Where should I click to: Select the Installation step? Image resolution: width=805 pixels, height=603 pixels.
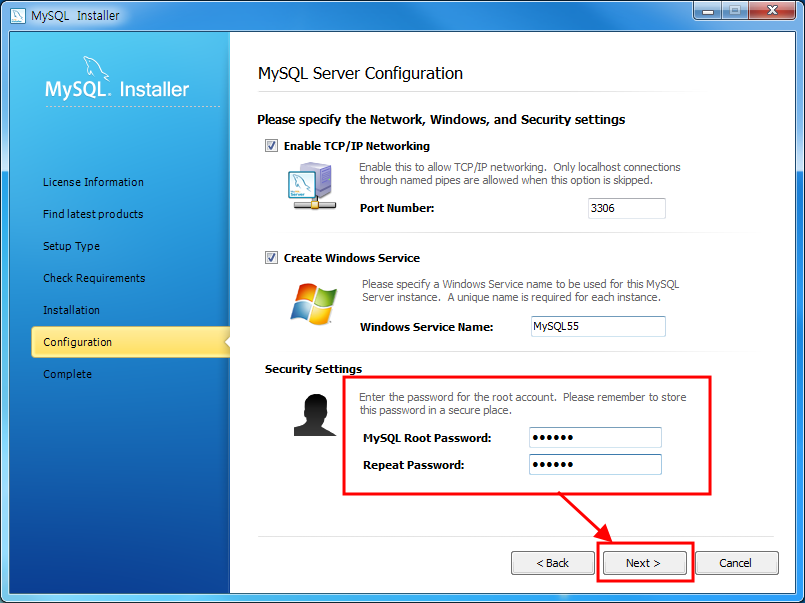[71, 310]
